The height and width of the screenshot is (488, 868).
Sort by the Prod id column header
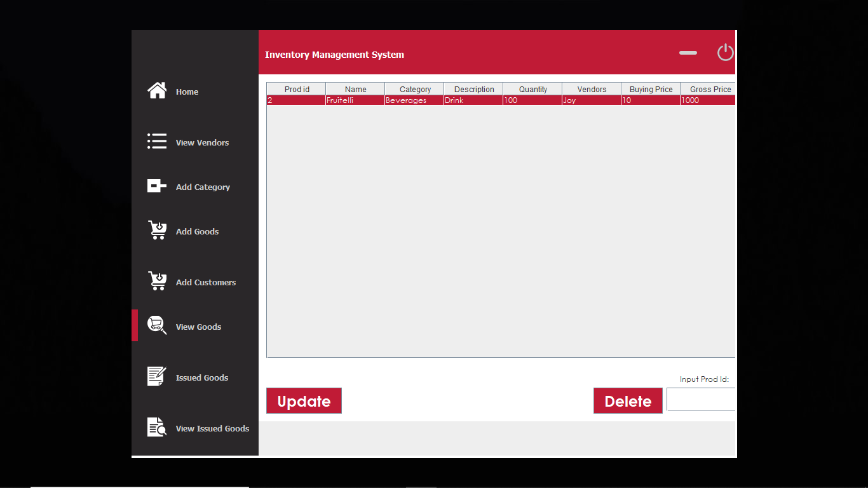pos(296,89)
